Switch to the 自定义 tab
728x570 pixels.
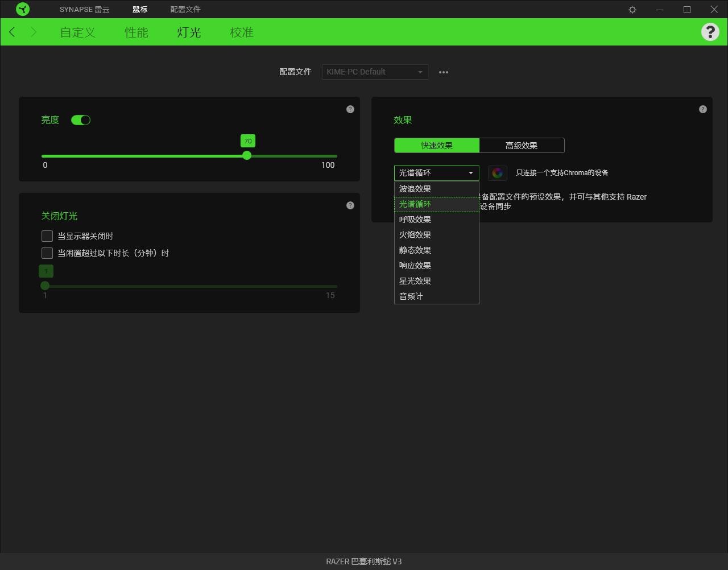[x=78, y=32]
